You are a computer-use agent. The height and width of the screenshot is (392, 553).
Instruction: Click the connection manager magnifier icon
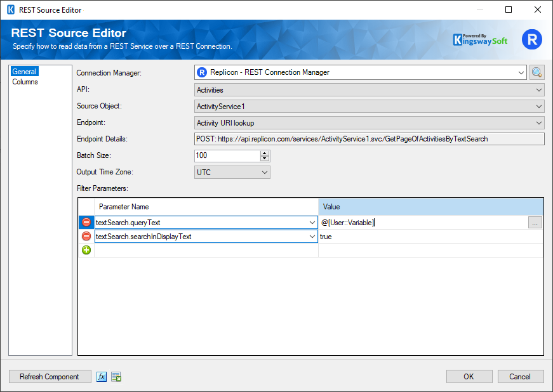click(x=536, y=72)
